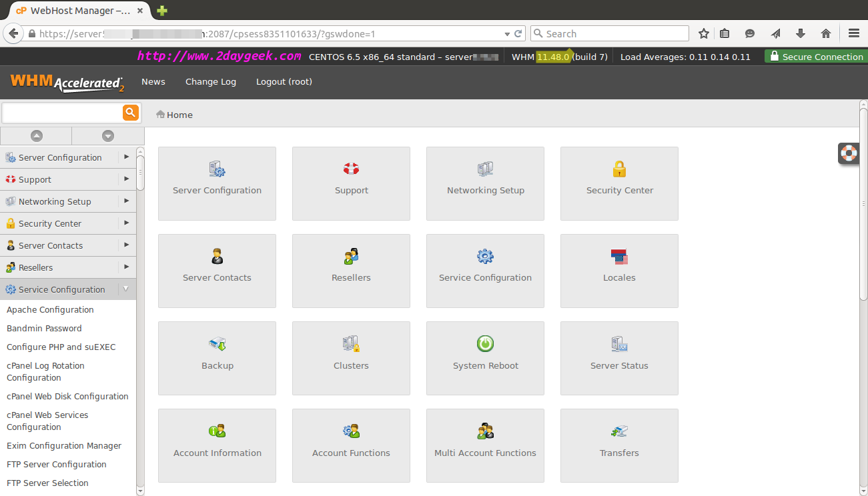868x496 pixels.
Task: Select Exim Configuration Manager link
Action: click(64, 446)
